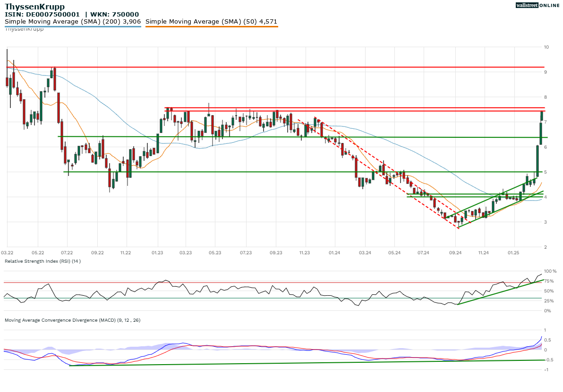The height and width of the screenshot is (392, 563).
Task: Click the MACD axis -1 label
Action: pos(546,370)
